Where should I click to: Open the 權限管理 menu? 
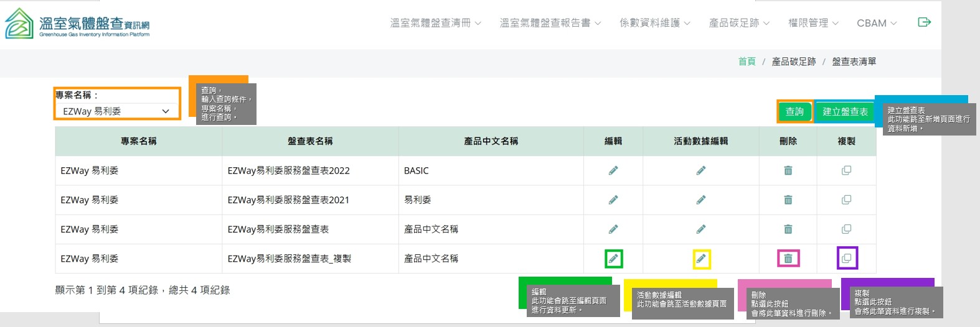point(813,23)
